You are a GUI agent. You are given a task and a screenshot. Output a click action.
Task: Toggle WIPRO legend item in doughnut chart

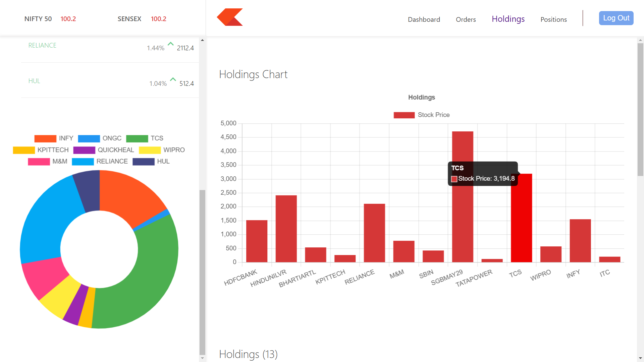pos(162,150)
